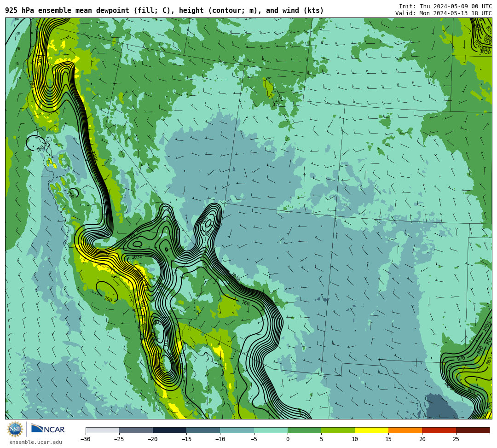Screen dimensions: 497x448
Task: Click the colorbar label '25'
Action: 456,439
